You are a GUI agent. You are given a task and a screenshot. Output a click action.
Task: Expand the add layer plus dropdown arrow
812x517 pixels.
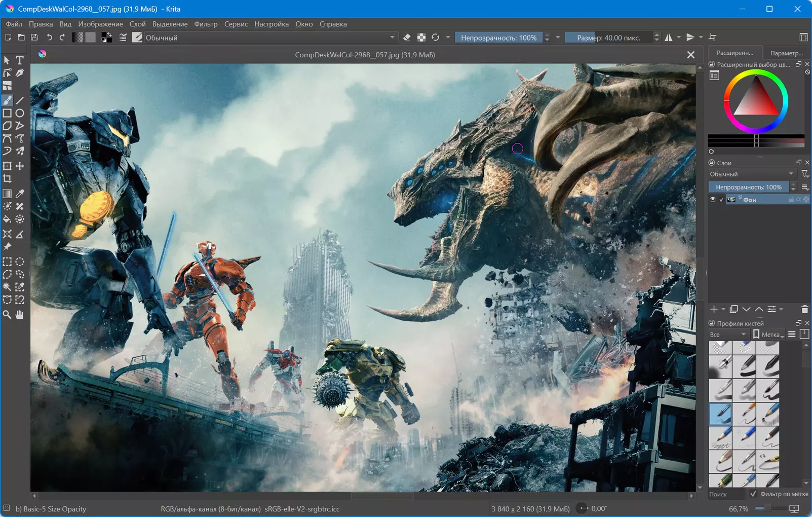coord(723,309)
